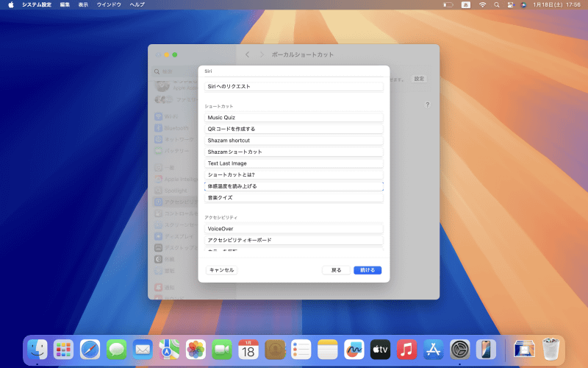This screenshot has height=368, width=588.
Task: Open Freeform from the Dock
Action: [354, 350]
